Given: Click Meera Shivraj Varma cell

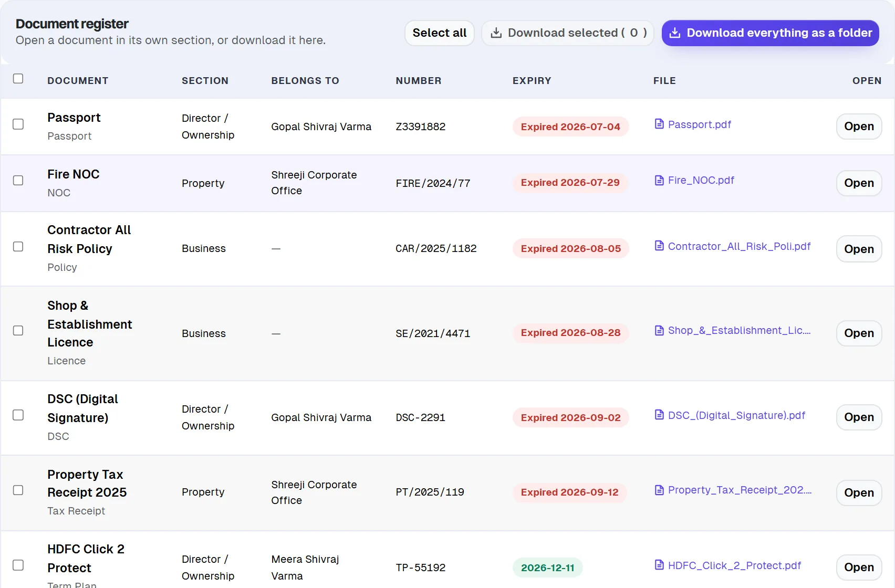Looking at the screenshot, I should click(x=305, y=568).
